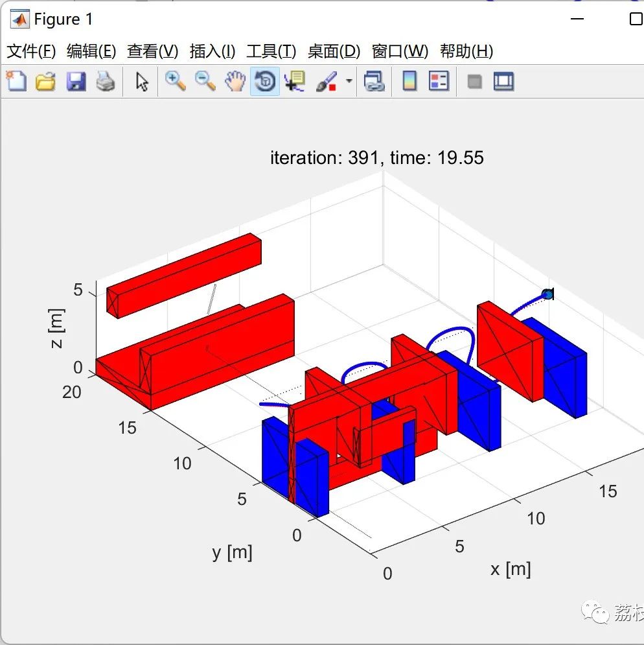Activate the Zoom Out magnifier tool
This screenshot has height=645, width=644.
point(205,81)
